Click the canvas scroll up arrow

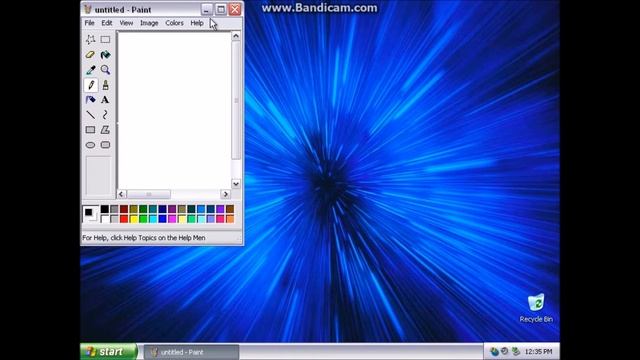click(236, 36)
